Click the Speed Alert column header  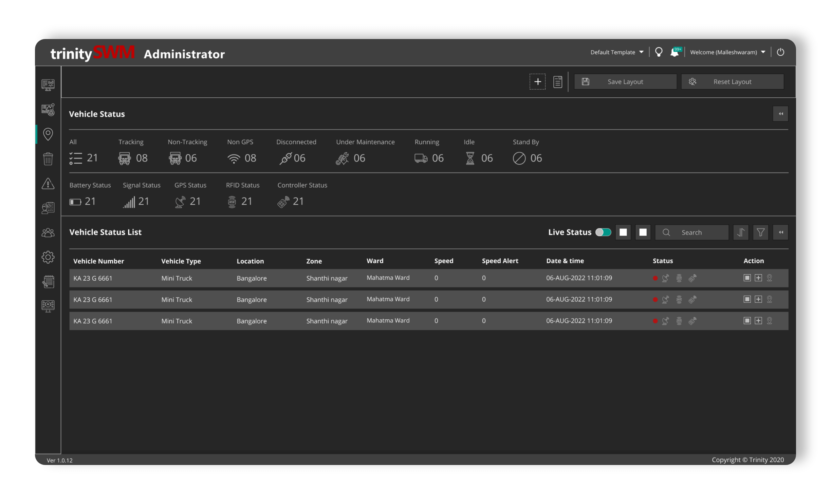coord(500,261)
